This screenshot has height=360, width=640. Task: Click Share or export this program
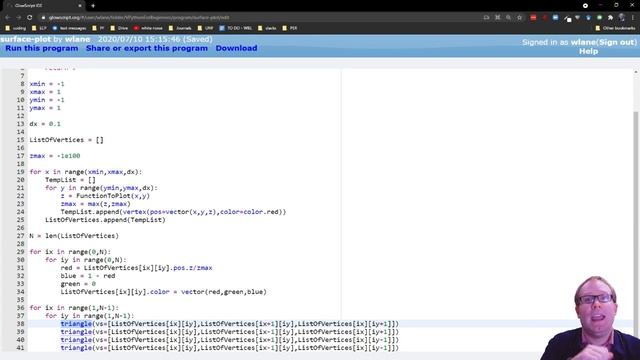coord(147,48)
